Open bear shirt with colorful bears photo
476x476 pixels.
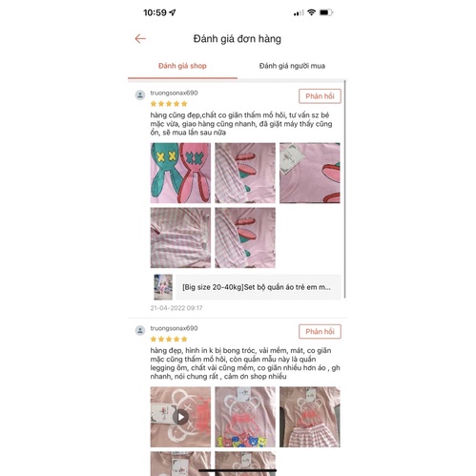[245, 417]
